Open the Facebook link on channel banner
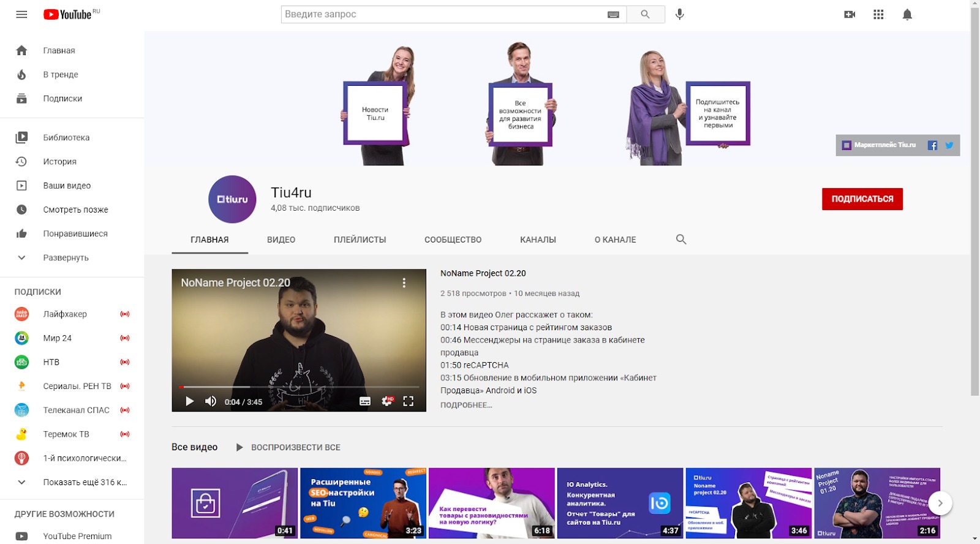Viewport: 980px width, 544px height. coord(932,145)
